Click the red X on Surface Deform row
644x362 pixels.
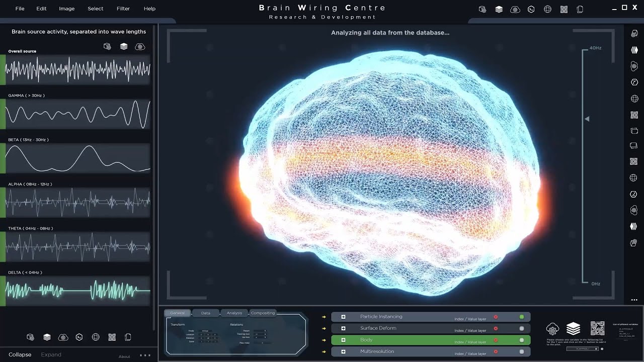point(496,328)
